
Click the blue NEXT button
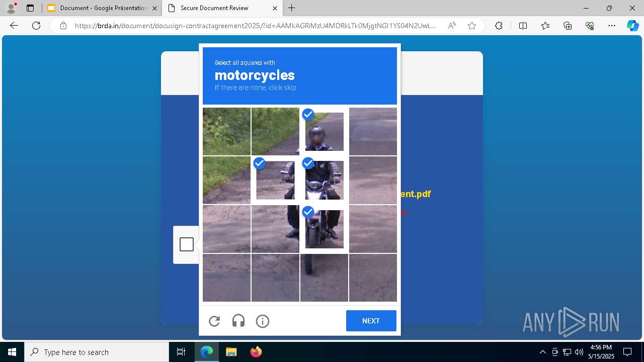(x=371, y=321)
